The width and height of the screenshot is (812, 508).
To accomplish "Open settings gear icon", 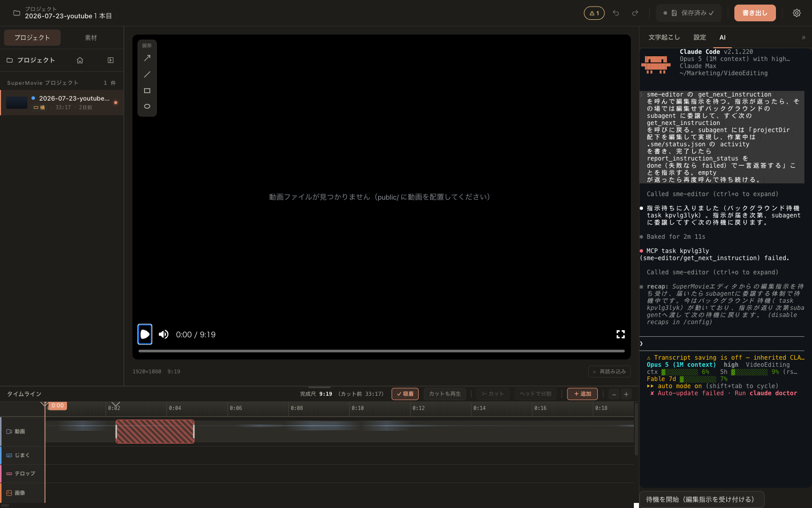I will tap(797, 13).
